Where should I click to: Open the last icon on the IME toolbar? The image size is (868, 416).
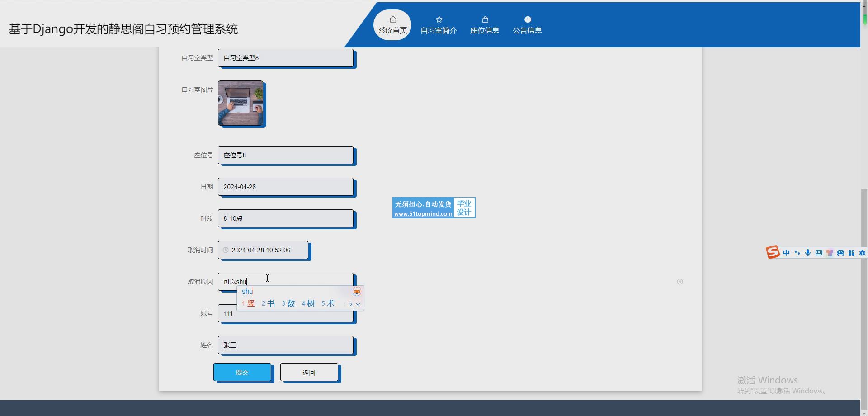[x=862, y=253]
